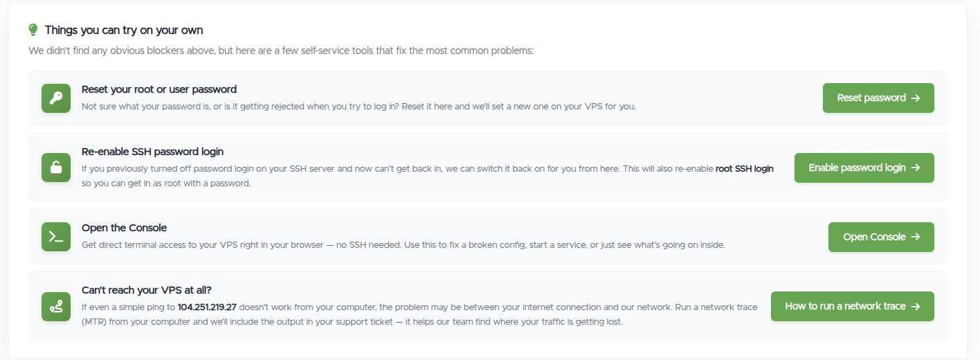980x360 pixels.
Task: Click the arrow on Enable password login button
Action: 916,168
